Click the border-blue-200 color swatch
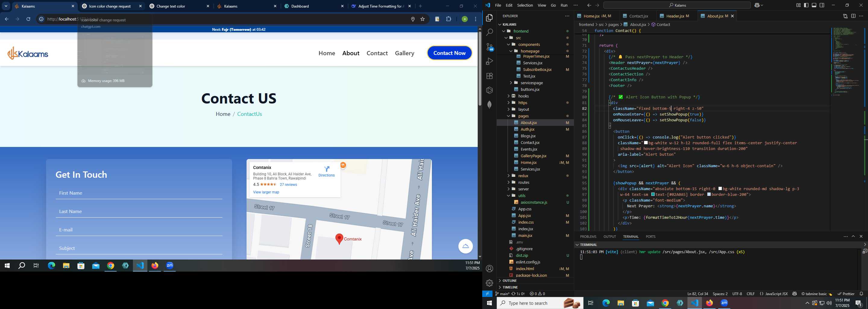Screen dimensions: 868x309 (709, 195)
